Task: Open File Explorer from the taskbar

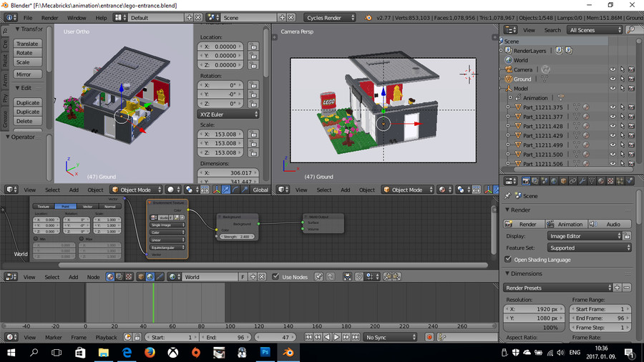Action: pyautogui.click(x=104, y=352)
